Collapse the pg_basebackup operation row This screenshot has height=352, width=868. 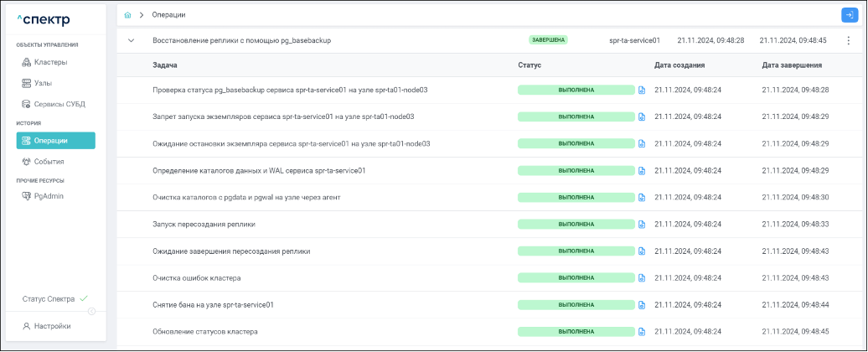tap(132, 40)
